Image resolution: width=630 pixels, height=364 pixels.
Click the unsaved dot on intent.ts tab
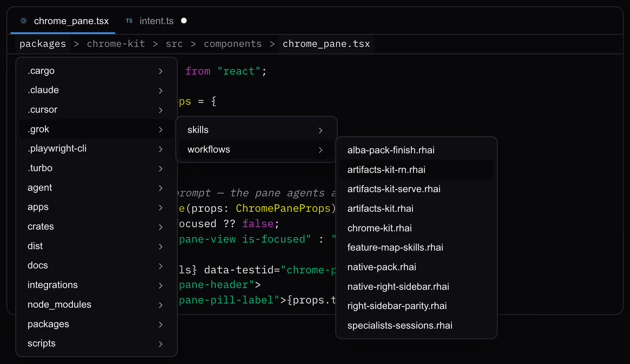pos(184,21)
